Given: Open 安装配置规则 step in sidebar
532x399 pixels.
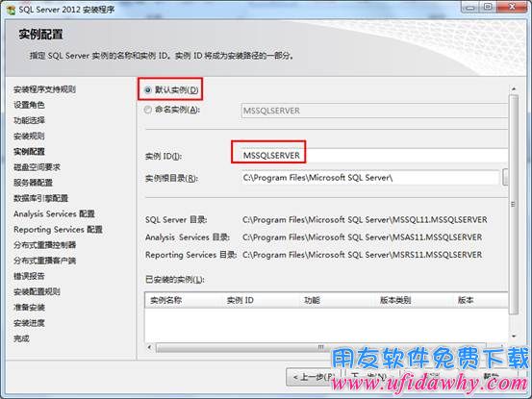Looking at the screenshot, I should coord(37,291).
